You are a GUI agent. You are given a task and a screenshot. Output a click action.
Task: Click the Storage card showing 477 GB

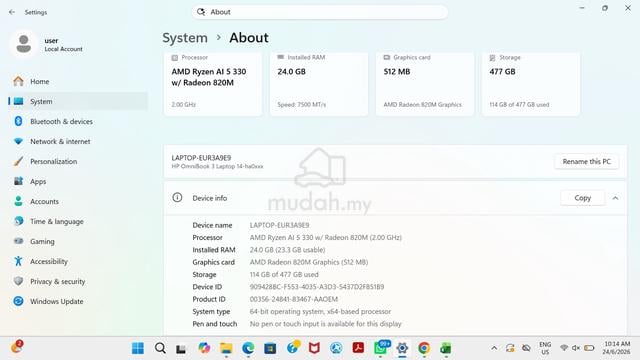(x=531, y=84)
